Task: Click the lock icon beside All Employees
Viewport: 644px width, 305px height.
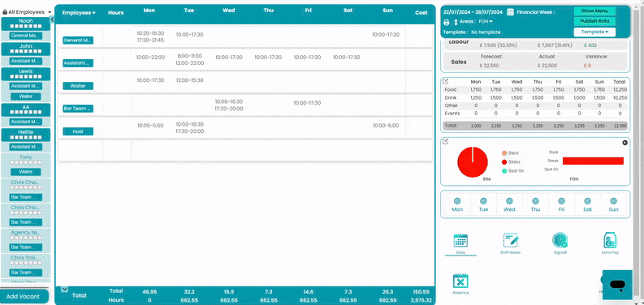Action: click(x=5, y=12)
